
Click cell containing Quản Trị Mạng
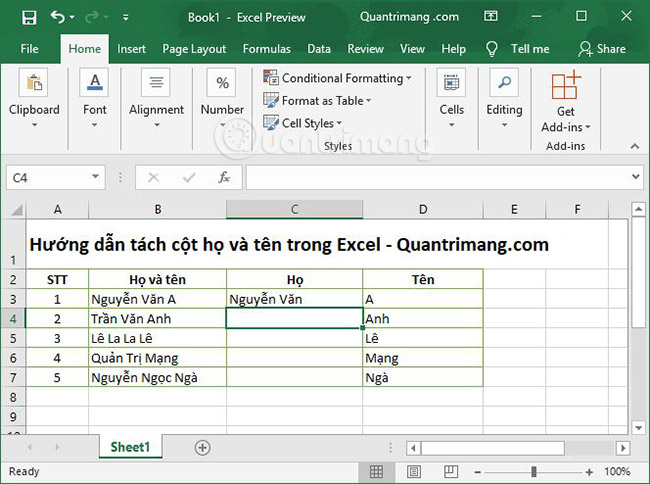point(158,358)
